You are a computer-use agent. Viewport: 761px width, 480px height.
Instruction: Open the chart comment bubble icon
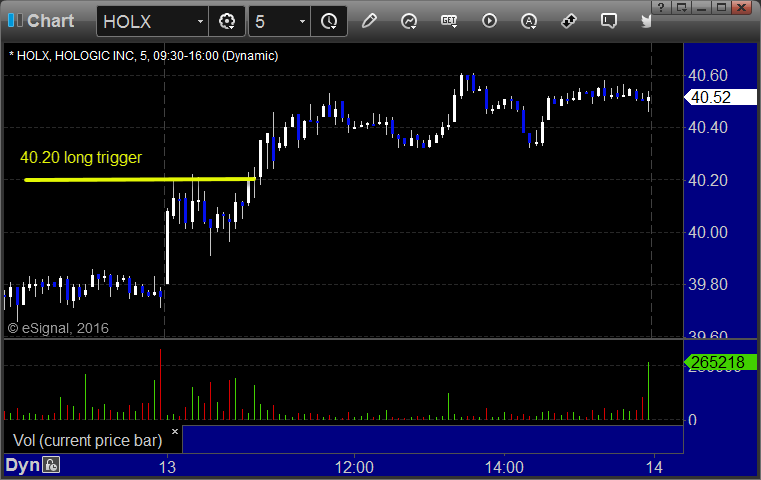[609, 21]
